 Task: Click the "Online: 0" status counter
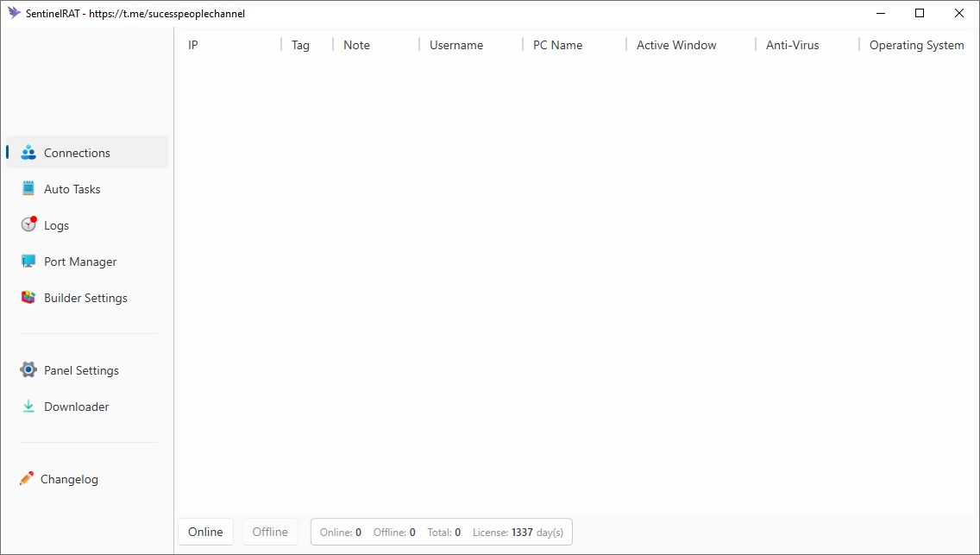pos(341,533)
